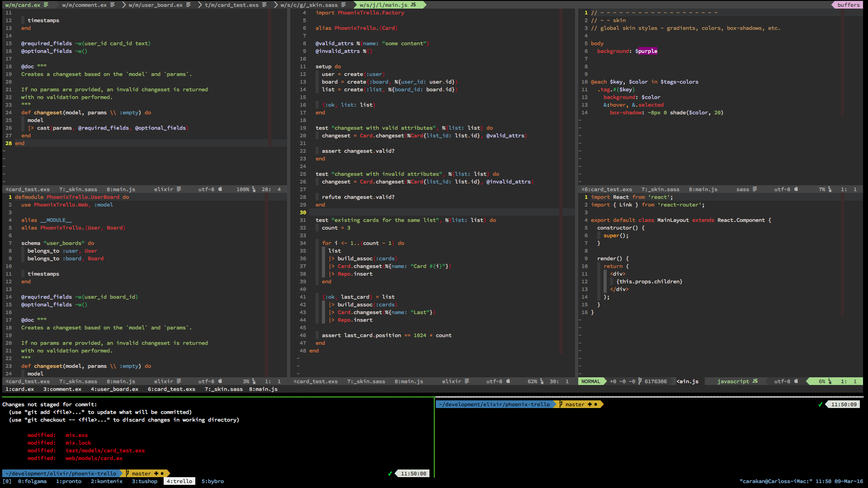
Task: Click the 11:50:00 timestamp in left shell
Action: point(413,474)
